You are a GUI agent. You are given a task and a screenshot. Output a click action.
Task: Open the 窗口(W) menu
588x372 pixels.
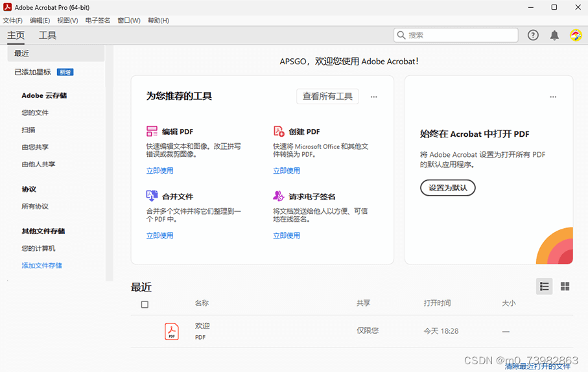point(129,21)
